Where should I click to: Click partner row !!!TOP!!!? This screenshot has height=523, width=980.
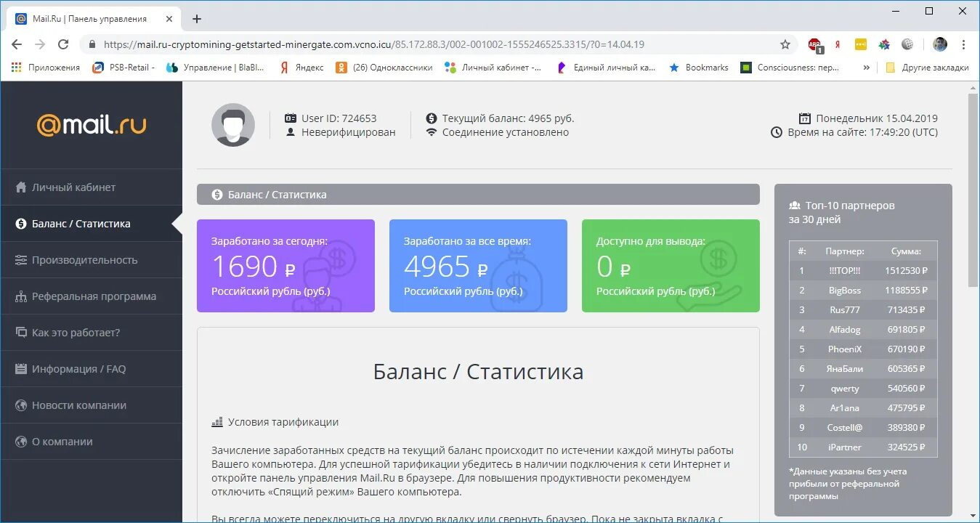click(x=863, y=270)
